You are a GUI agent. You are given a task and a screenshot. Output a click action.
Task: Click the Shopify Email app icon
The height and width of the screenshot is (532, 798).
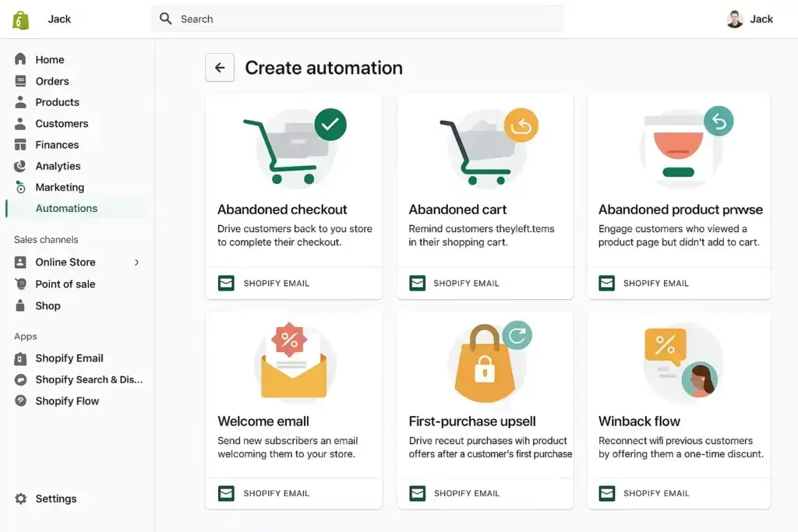[x=20, y=358]
